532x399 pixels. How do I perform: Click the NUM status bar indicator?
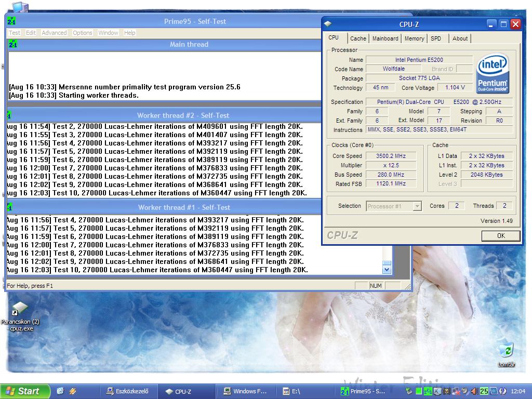376,286
